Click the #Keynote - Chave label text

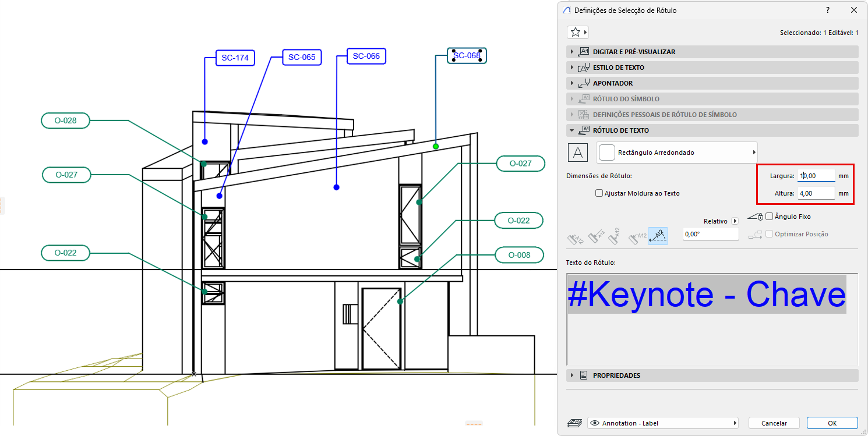[707, 295]
